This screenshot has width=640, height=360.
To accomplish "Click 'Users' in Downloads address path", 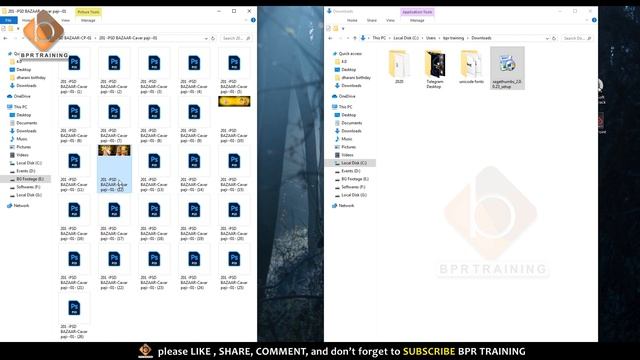I will click(x=431, y=38).
